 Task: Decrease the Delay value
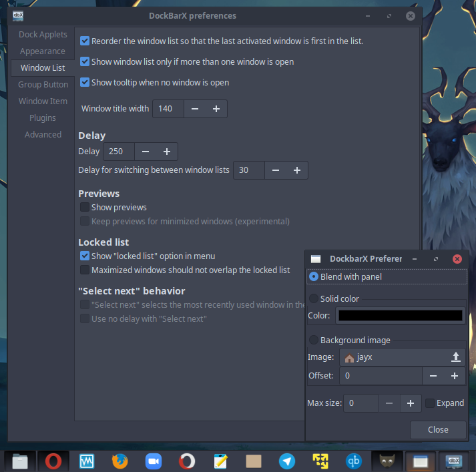pyautogui.click(x=146, y=152)
